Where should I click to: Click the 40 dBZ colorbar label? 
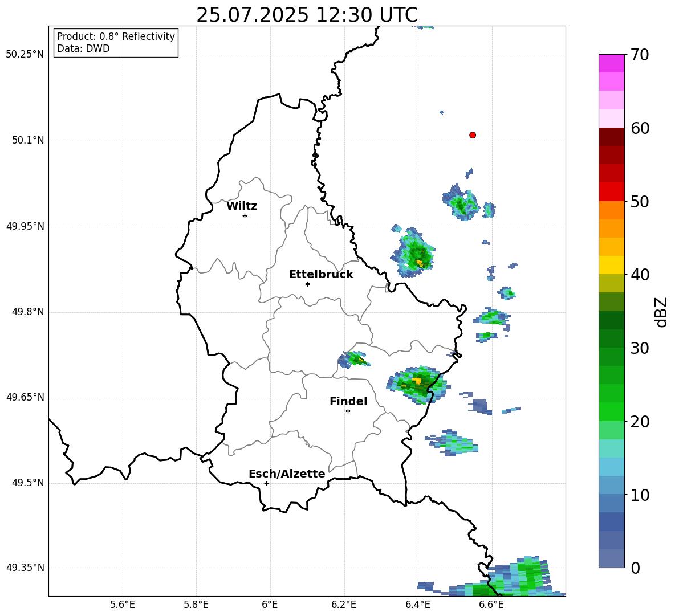(x=640, y=275)
